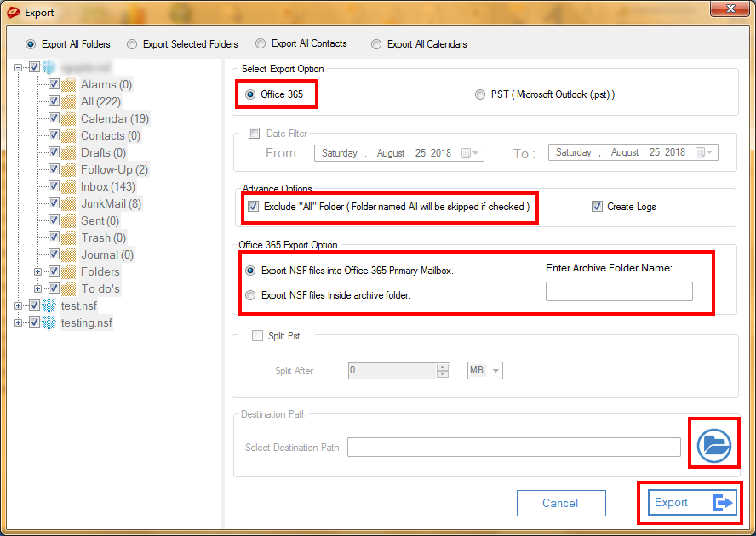This screenshot has width=756, height=536.
Task: Expand the Folders tree node
Action: 37,272
